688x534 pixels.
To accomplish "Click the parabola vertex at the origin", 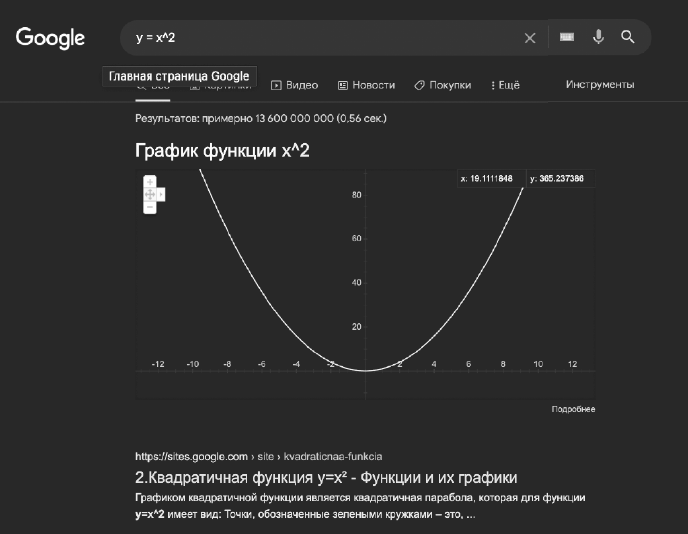I will (x=365, y=370).
